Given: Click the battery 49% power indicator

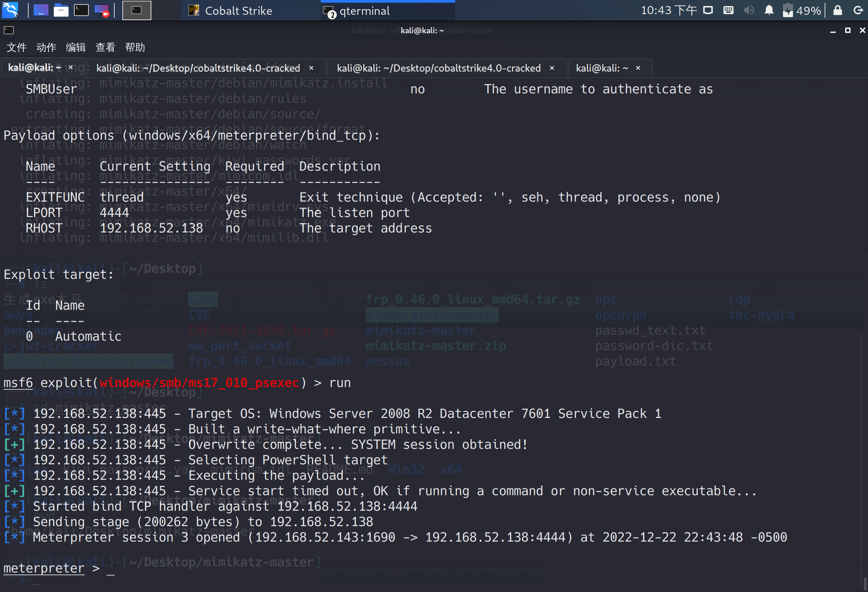Looking at the screenshot, I should click(802, 10).
